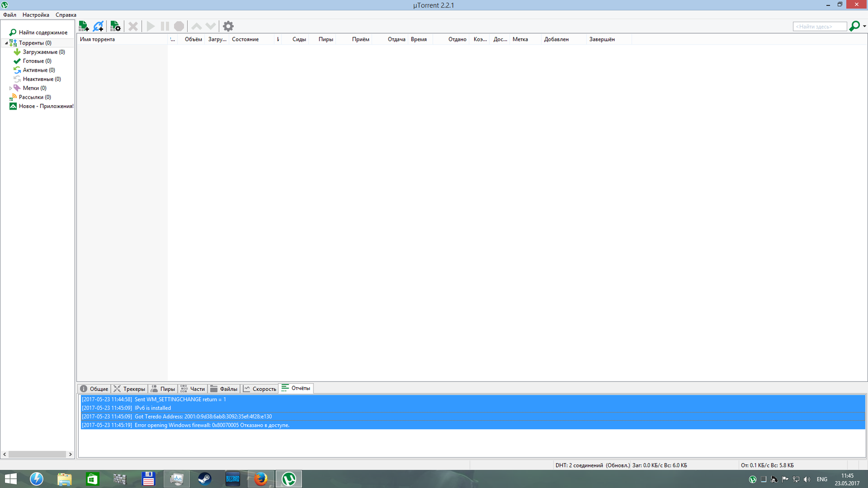Open the Справка menu

pos(66,15)
